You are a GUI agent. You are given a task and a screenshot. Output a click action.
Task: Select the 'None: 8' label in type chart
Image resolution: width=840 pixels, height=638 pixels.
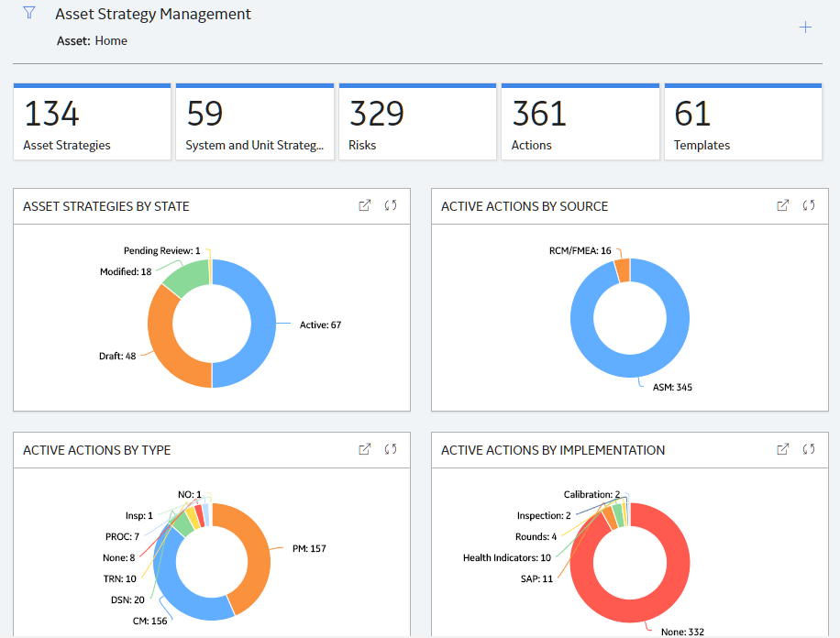[119, 557]
